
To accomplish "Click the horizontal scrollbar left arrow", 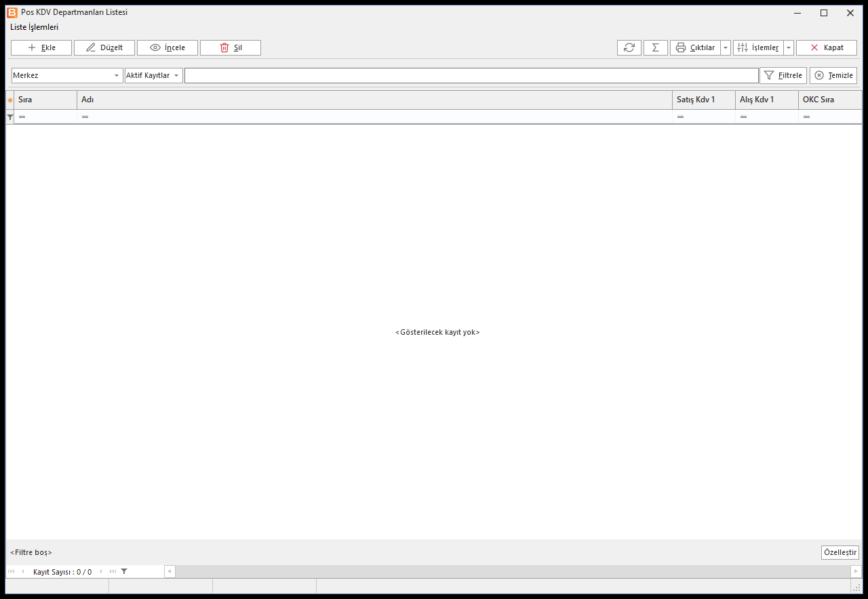I will click(170, 571).
